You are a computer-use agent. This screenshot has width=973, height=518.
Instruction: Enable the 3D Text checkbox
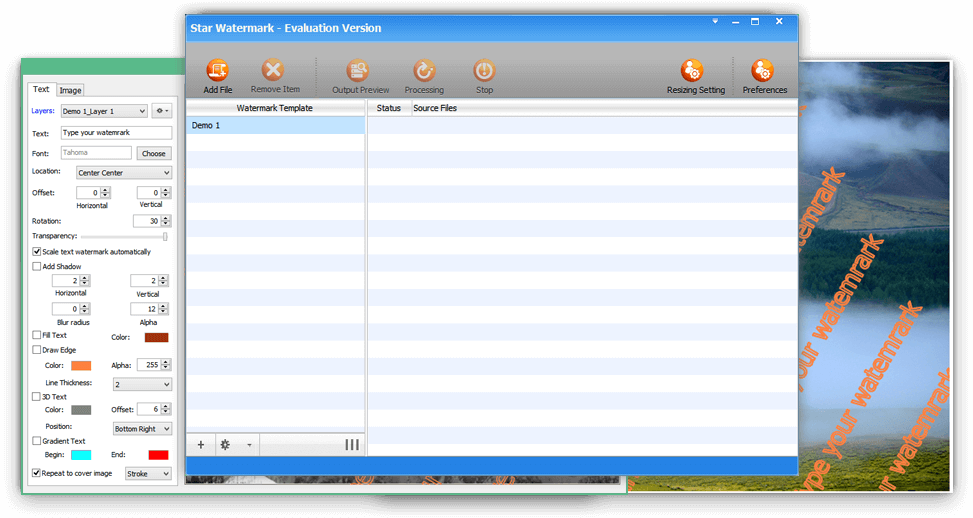[37, 396]
